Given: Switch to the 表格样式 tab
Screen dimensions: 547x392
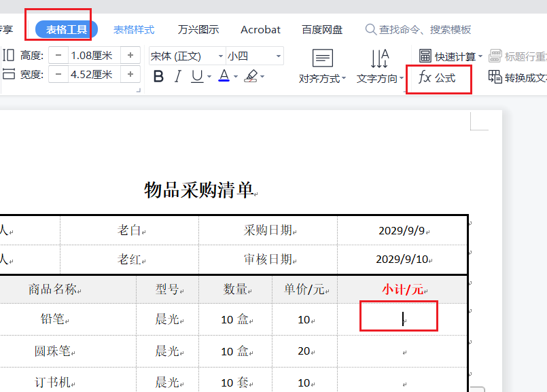Looking at the screenshot, I should pyautogui.click(x=134, y=30).
